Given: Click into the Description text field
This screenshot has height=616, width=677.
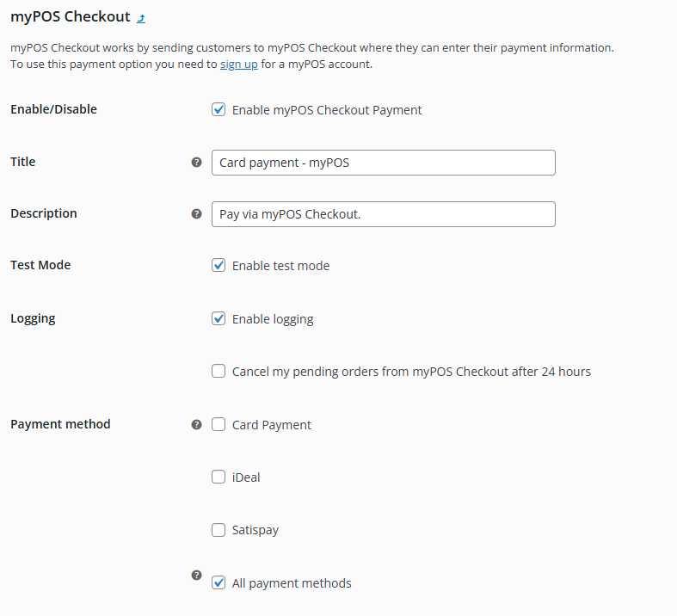Looking at the screenshot, I should coord(383,214).
